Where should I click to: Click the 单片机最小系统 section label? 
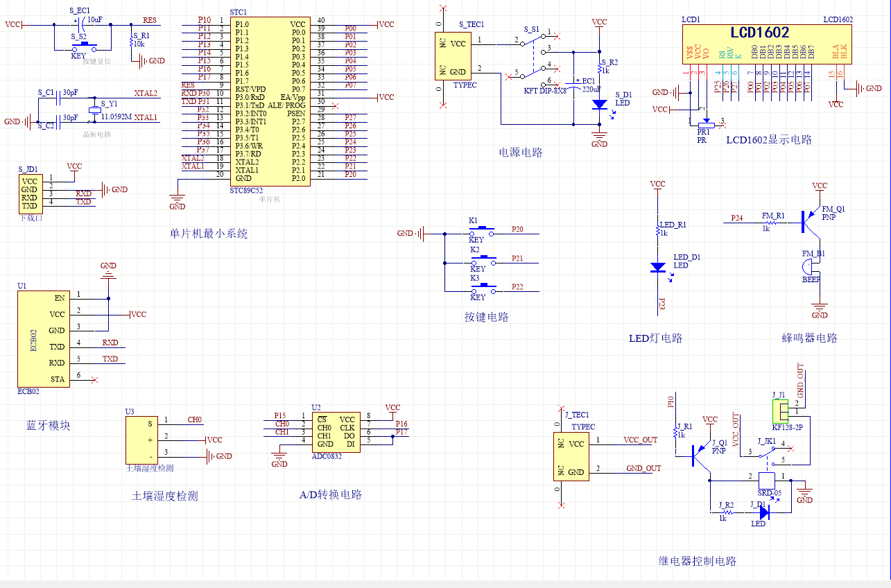[x=208, y=234]
